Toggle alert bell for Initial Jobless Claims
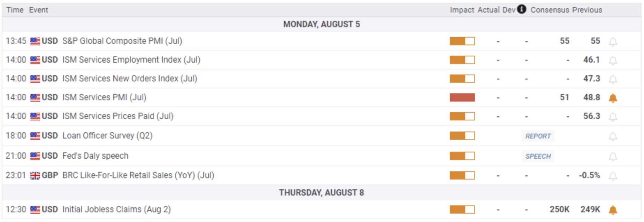The height and width of the screenshot is (222, 644). click(613, 210)
